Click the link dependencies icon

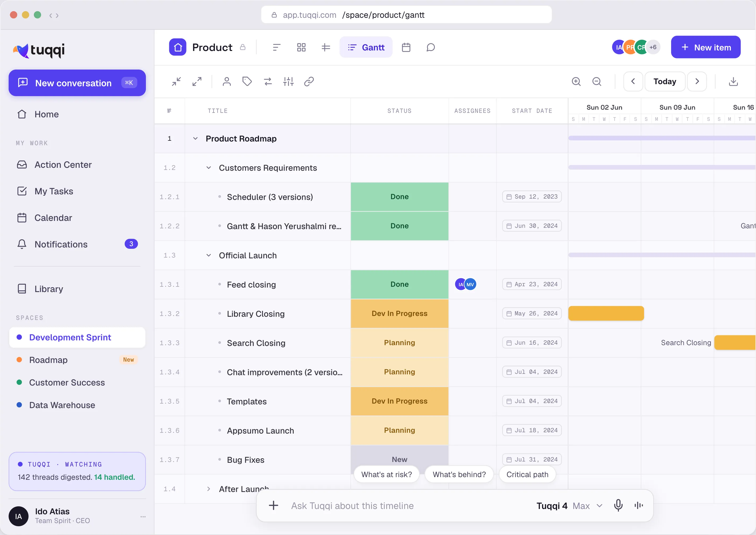[x=309, y=82]
